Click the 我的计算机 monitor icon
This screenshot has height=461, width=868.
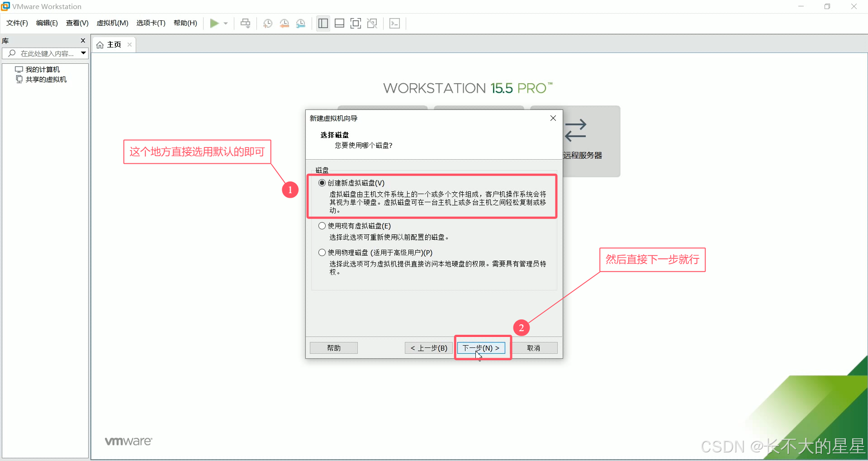tap(19, 69)
